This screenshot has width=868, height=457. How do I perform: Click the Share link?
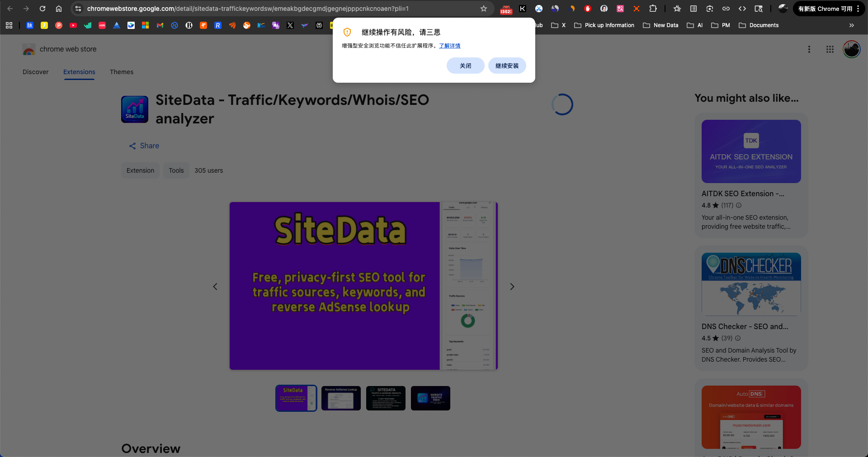[144, 146]
